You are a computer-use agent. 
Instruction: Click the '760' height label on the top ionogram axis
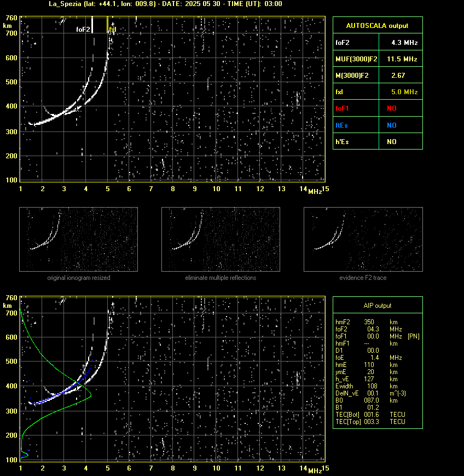[x=11, y=18]
